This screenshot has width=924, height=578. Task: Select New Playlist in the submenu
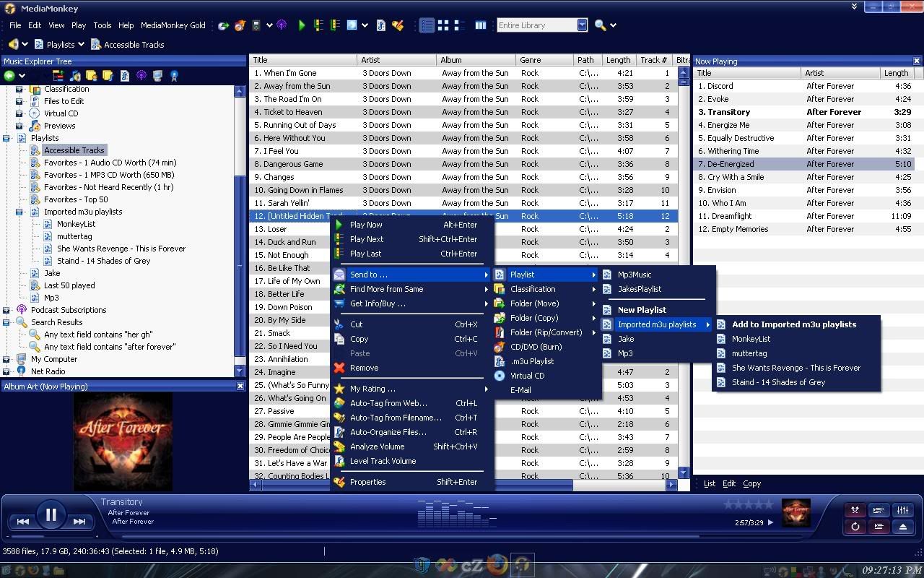tap(642, 310)
